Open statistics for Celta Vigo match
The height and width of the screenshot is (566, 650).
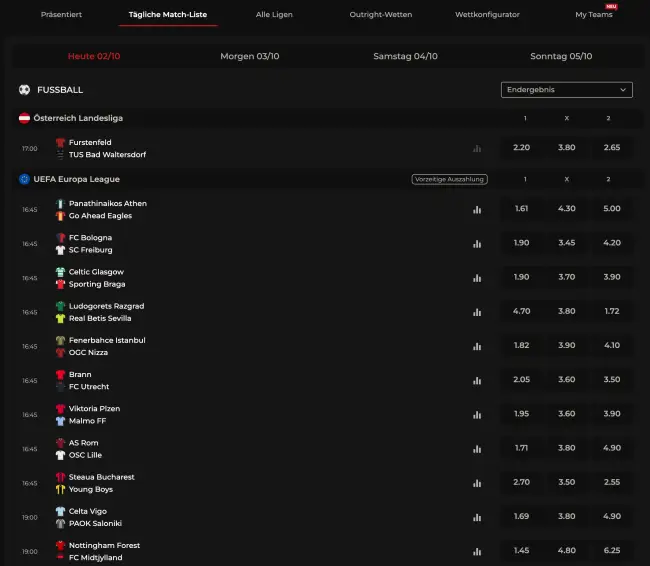(x=477, y=517)
